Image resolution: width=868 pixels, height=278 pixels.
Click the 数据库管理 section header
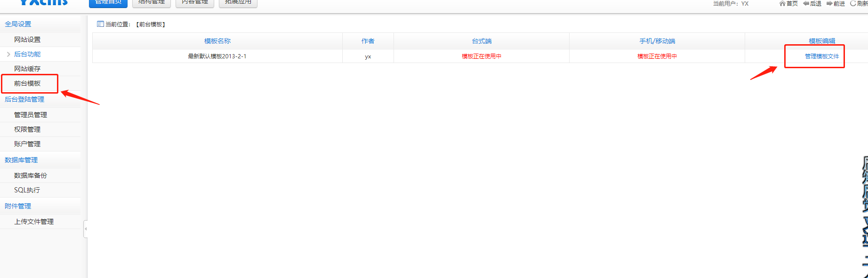(21, 160)
